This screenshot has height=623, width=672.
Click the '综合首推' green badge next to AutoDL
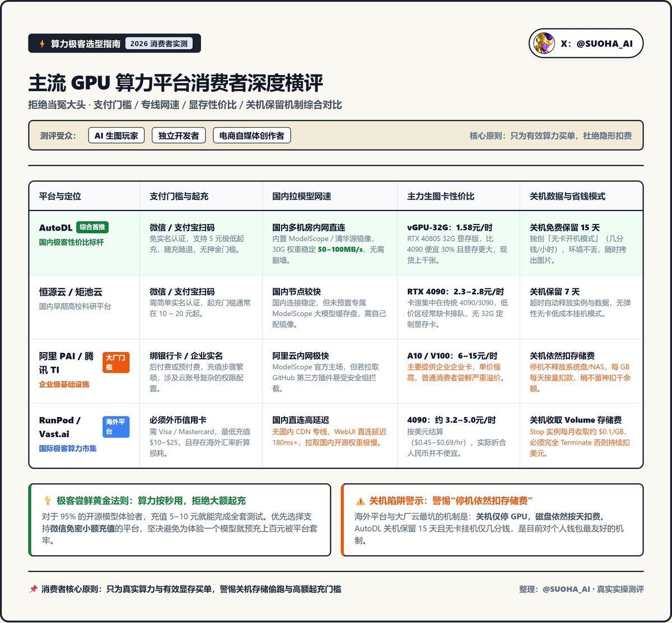[92, 227]
